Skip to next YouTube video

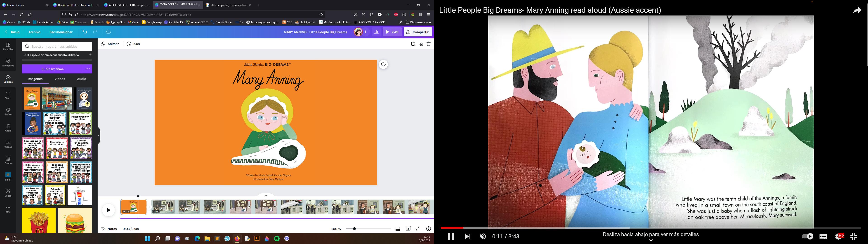(x=468, y=237)
